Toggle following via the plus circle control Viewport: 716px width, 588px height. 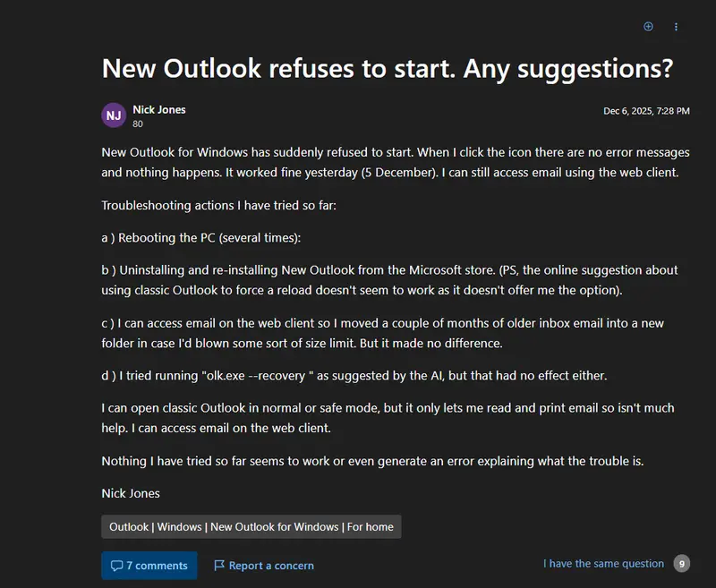pos(648,27)
